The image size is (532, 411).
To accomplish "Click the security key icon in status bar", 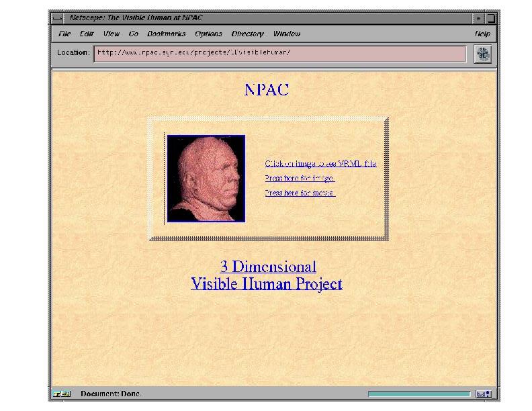I will pos(62,394).
